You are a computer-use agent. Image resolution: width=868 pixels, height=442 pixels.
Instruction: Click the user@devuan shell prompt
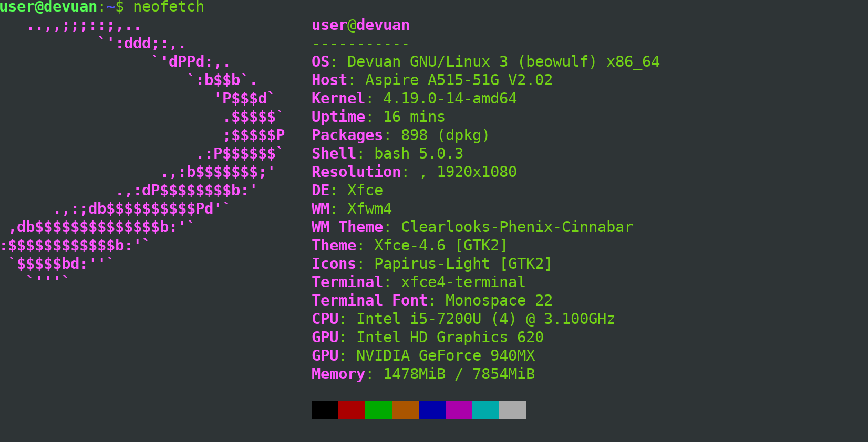(x=48, y=7)
